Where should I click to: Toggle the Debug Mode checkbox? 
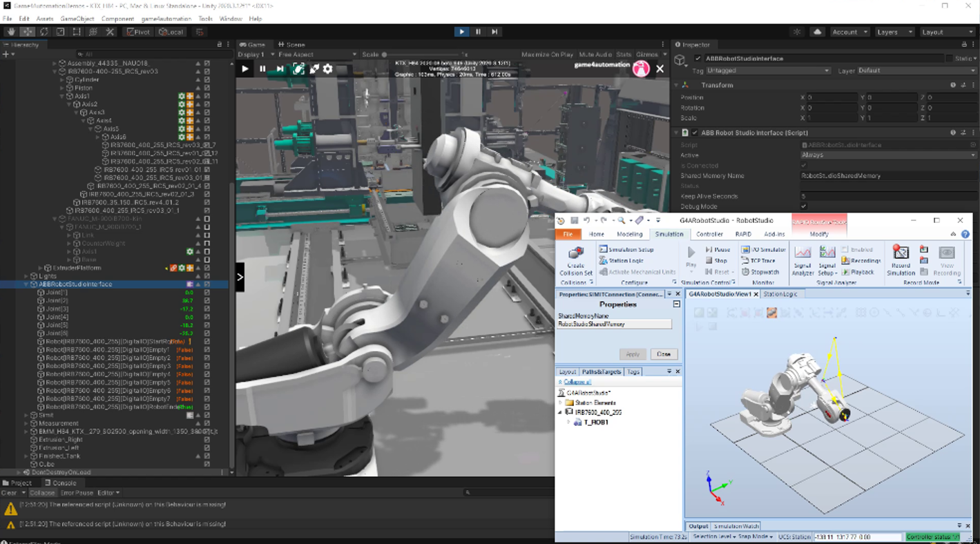(804, 206)
